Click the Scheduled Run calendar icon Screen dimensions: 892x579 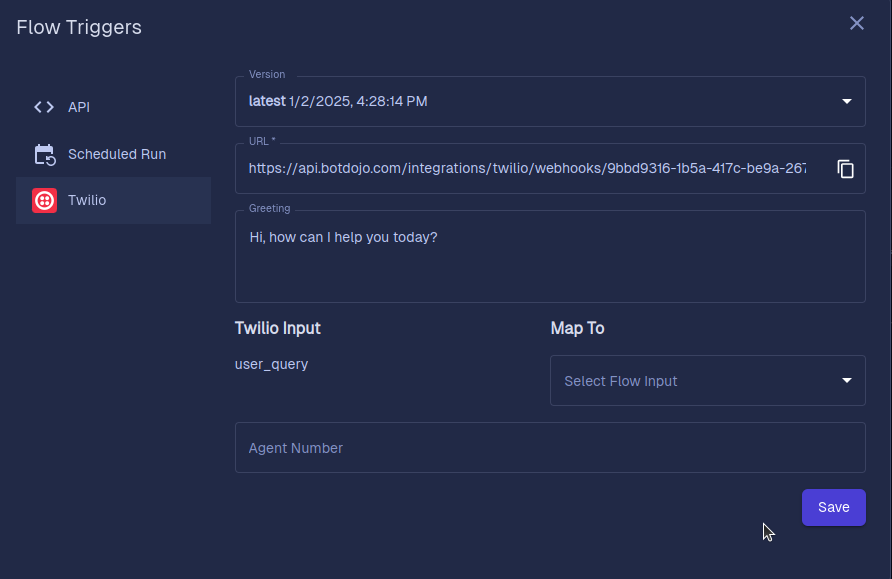pyautogui.click(x=44, y=154)
